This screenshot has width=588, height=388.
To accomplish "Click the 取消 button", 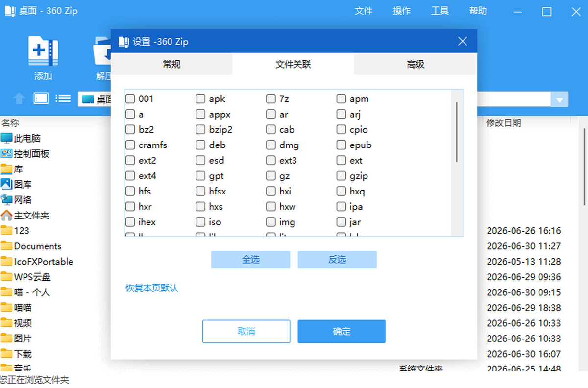I will point(246,332).
